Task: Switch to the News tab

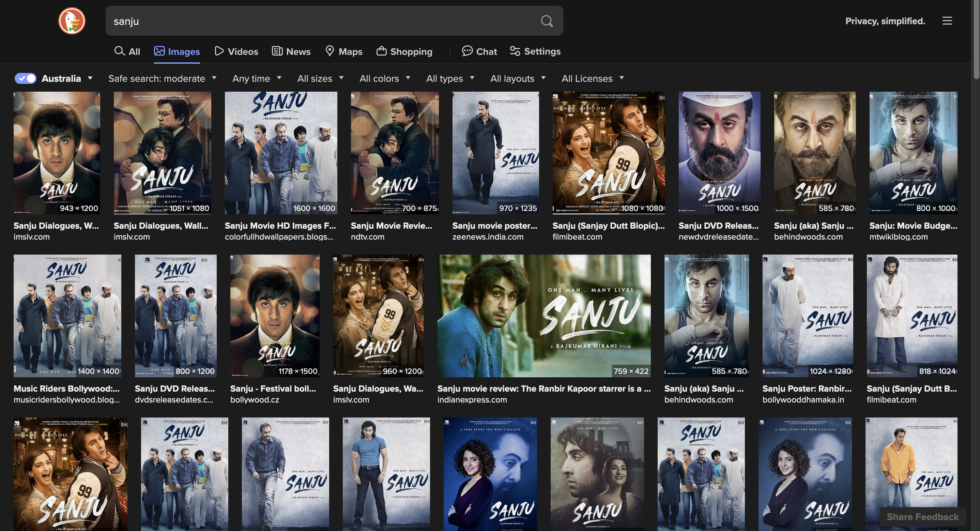Action: [291, 51]
